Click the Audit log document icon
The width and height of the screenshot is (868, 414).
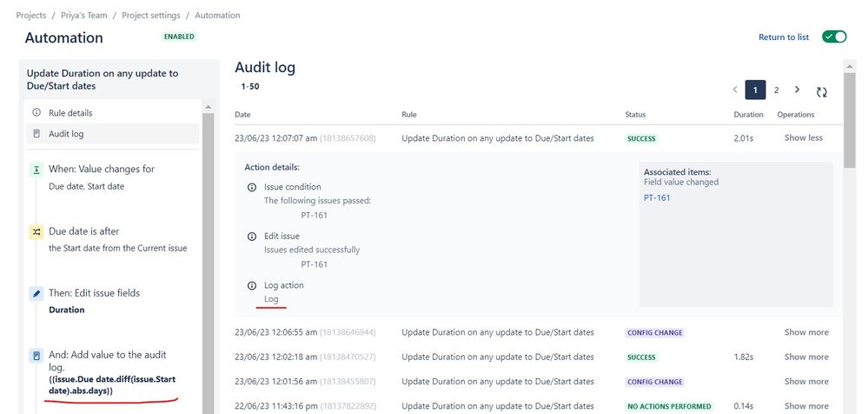point(36,134)
